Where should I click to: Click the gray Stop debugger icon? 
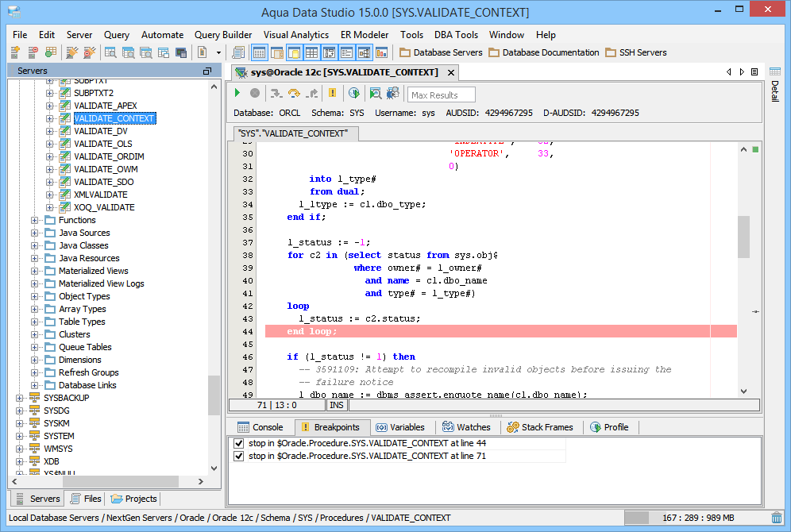[x=255, y=94]
